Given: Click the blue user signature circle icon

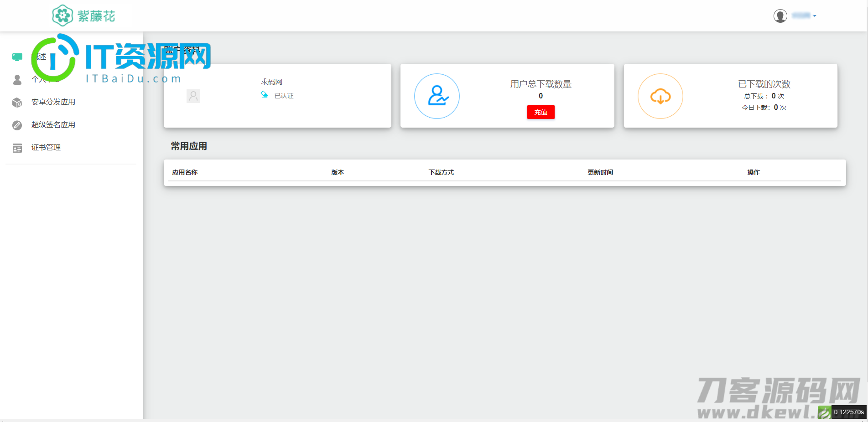Looking at the screenshot, I should (x=437, y=96).
